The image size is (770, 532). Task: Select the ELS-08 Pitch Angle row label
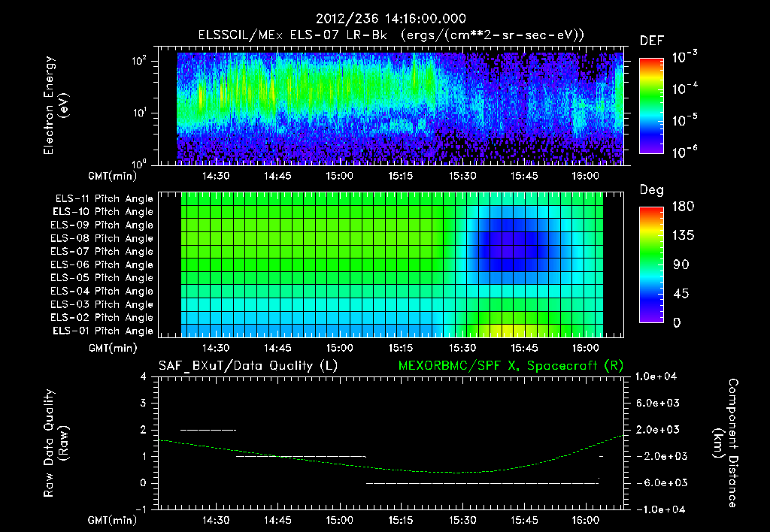pos(102,238)
